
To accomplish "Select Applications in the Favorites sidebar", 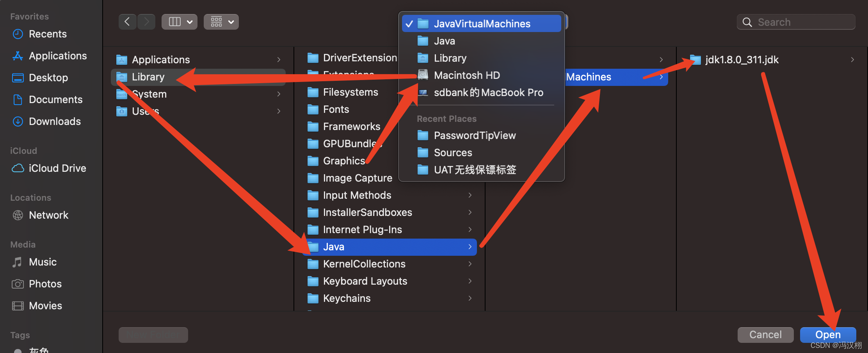I will [x=58, y=56].
